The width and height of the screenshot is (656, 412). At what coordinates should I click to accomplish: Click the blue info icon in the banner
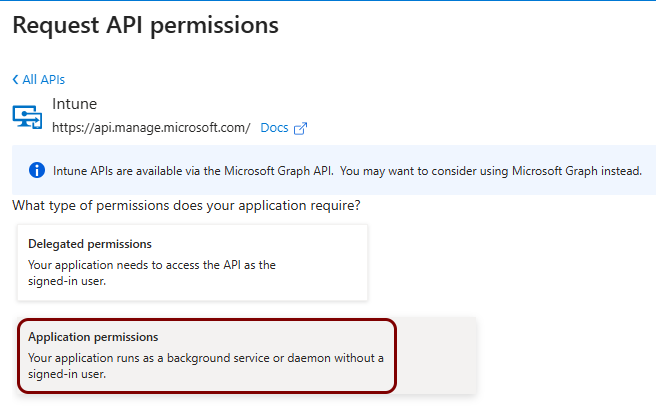pos(37,170)
